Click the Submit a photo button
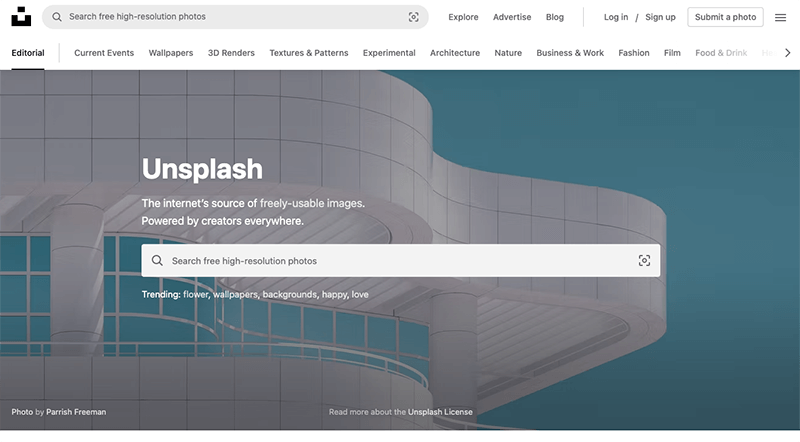 (725, 17)
